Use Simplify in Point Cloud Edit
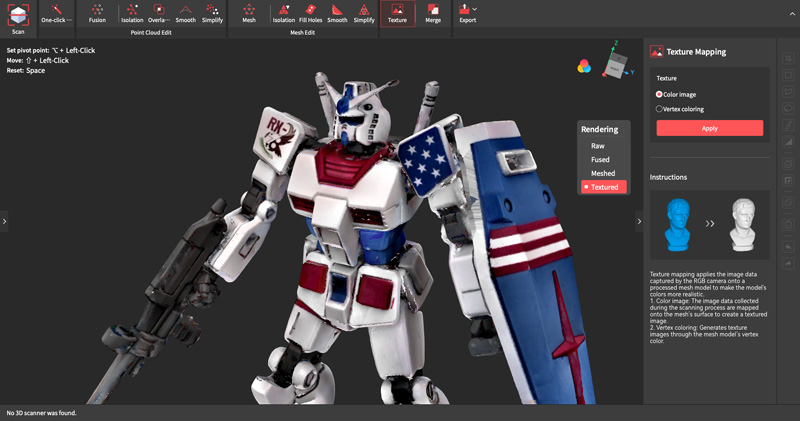 (x=212, y=14)
